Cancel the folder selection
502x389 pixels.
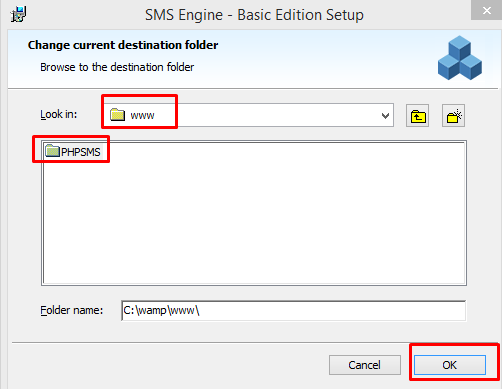[x=365, y=365]
